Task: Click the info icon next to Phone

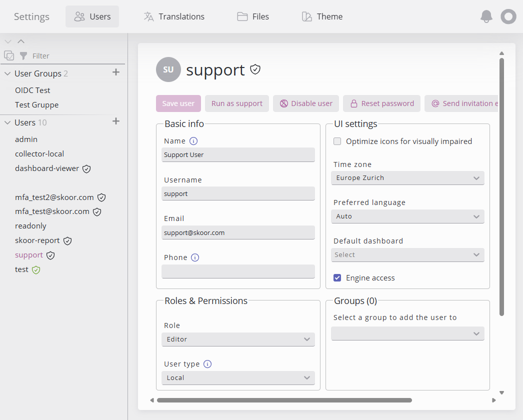Action: (195, 257)
